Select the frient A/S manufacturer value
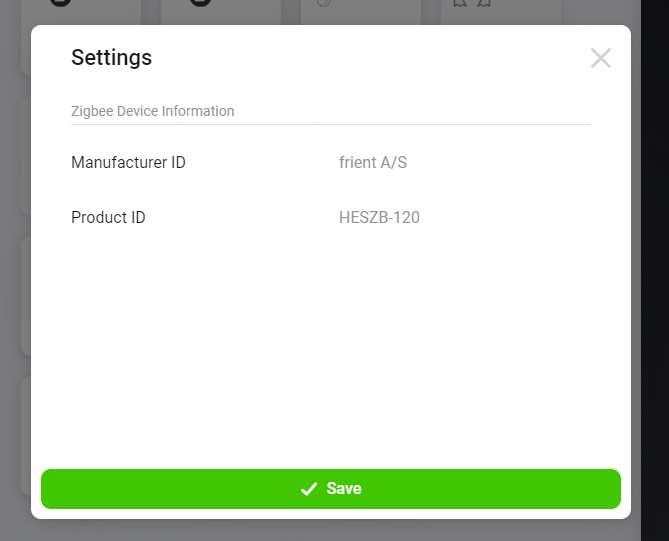This screenshot has height=541, width=669. 373,162
